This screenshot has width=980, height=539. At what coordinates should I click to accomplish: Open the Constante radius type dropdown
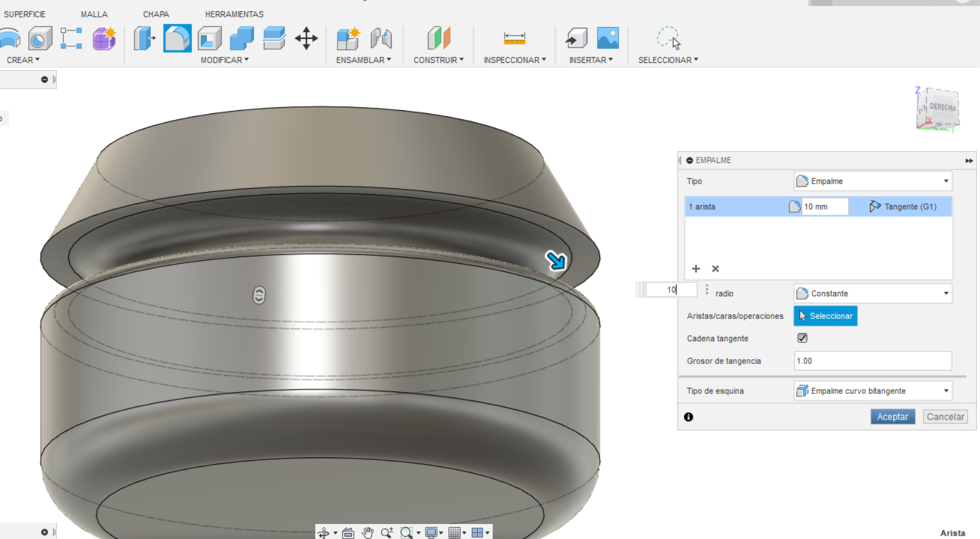873,293
